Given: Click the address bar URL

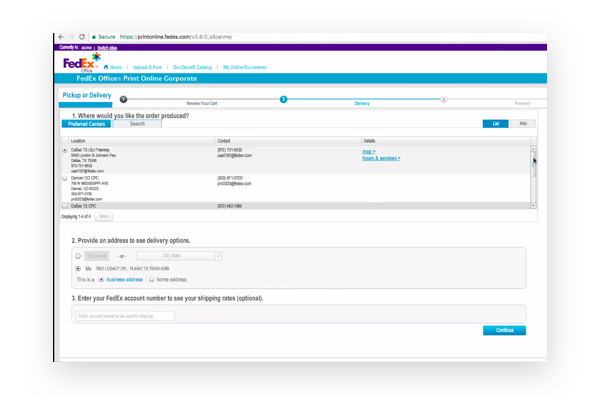Looking at the screenshot, I should [176, 37].
